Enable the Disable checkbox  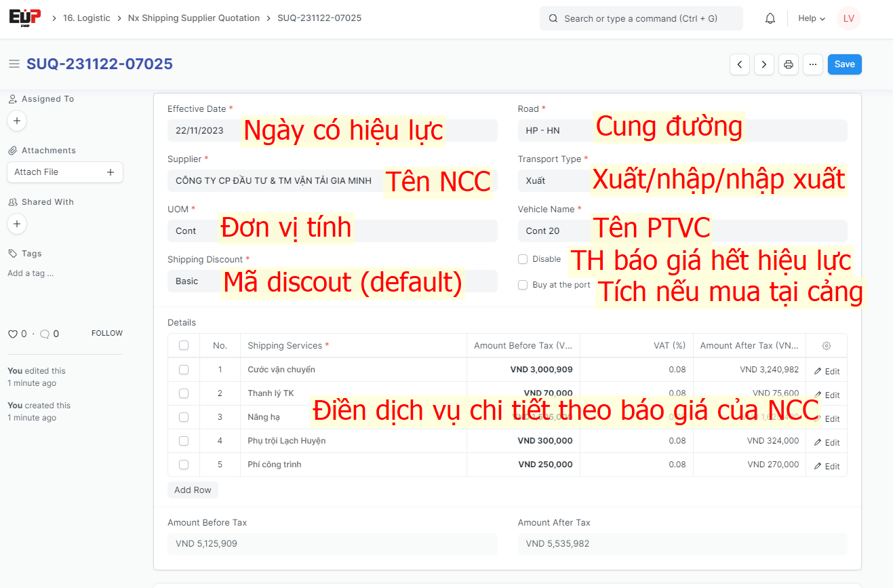[x=523, y=259]
